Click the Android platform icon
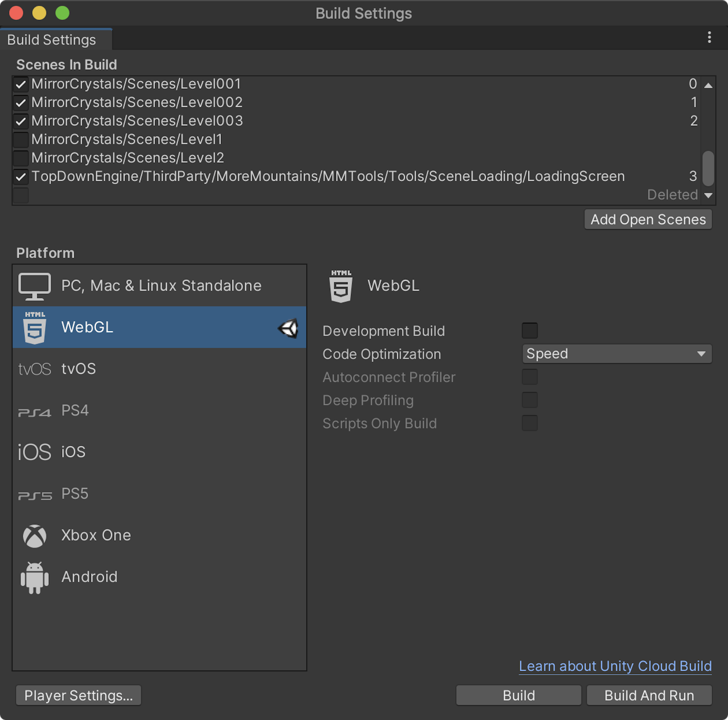Screen dimensions: 728x720 35,577
